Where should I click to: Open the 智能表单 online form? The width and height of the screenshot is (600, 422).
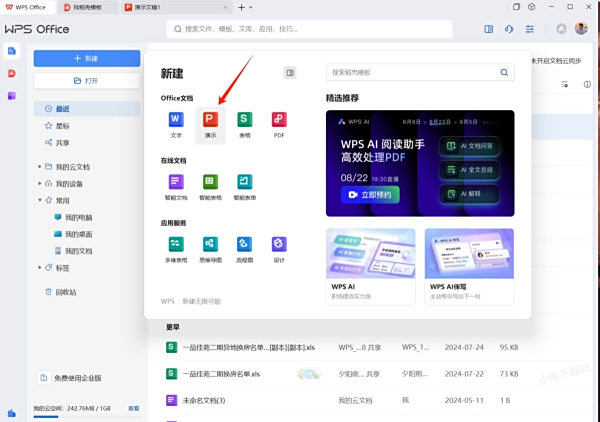(245, 187)
